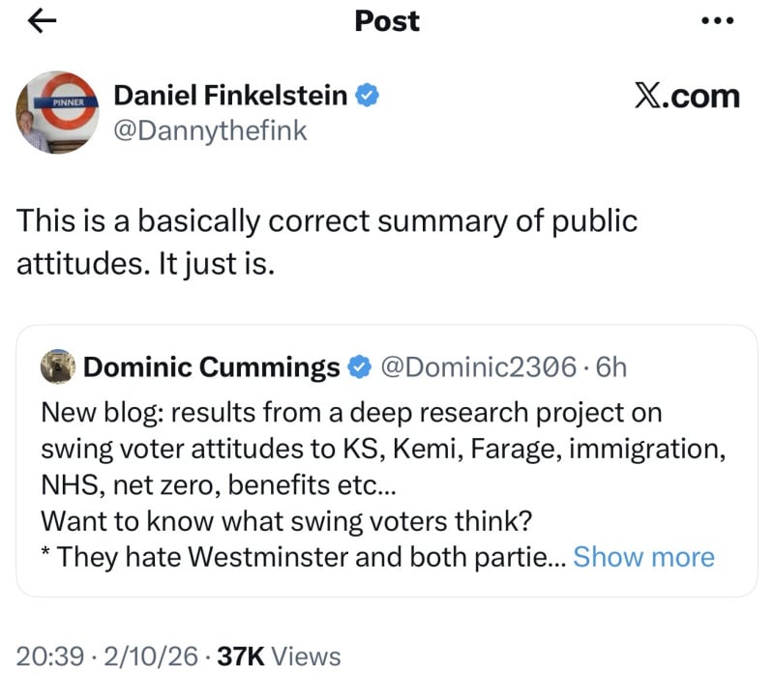
Task: Click the Post header title
Action: [387, 21]
